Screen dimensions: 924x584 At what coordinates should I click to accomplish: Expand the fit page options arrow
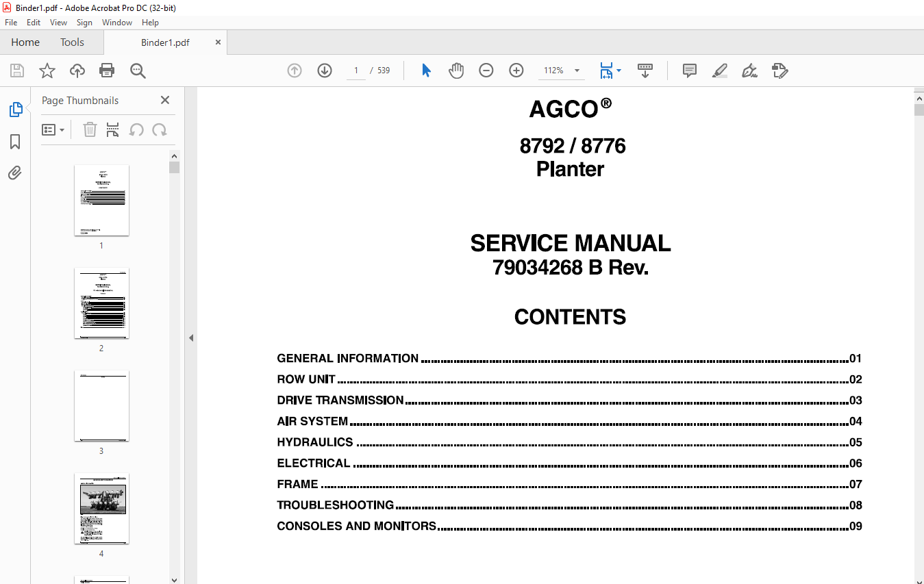[619, 71]
